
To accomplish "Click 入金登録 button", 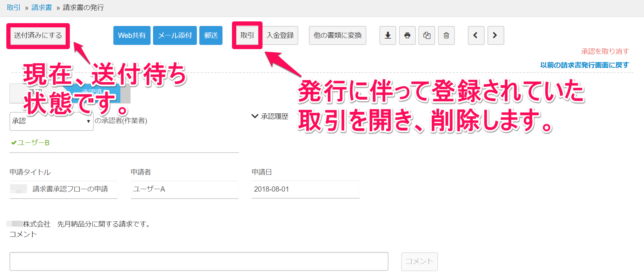I will [280, 35].
